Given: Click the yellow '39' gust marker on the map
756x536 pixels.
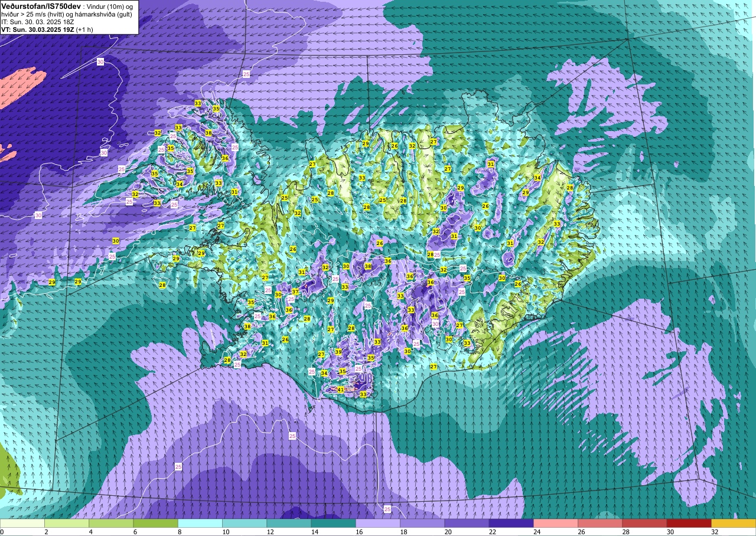Looking at the screenshot, I should pyautogui.click(x=338, y=352).
